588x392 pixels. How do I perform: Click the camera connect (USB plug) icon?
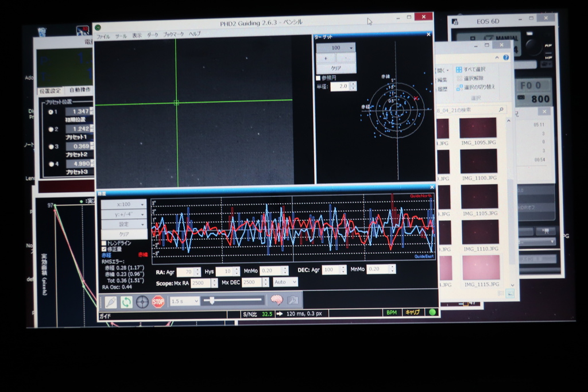[x=111, y=302]
